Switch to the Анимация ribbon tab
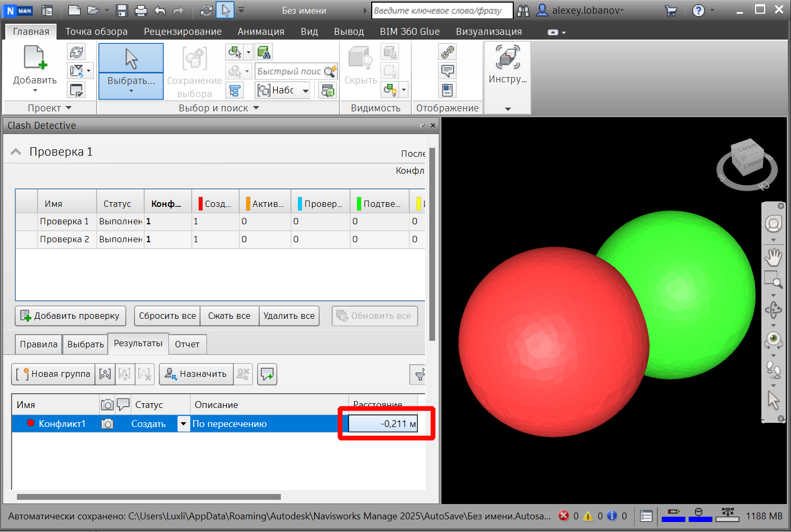The width and height of the screenshot is (791, 532). coord(261,32)
